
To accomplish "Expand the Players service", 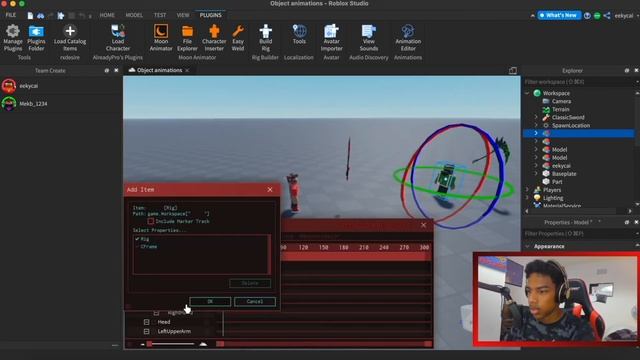I will pos(527,190).
